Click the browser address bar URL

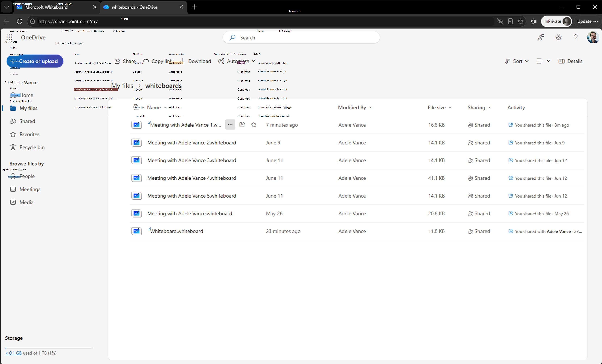point(68,21)
